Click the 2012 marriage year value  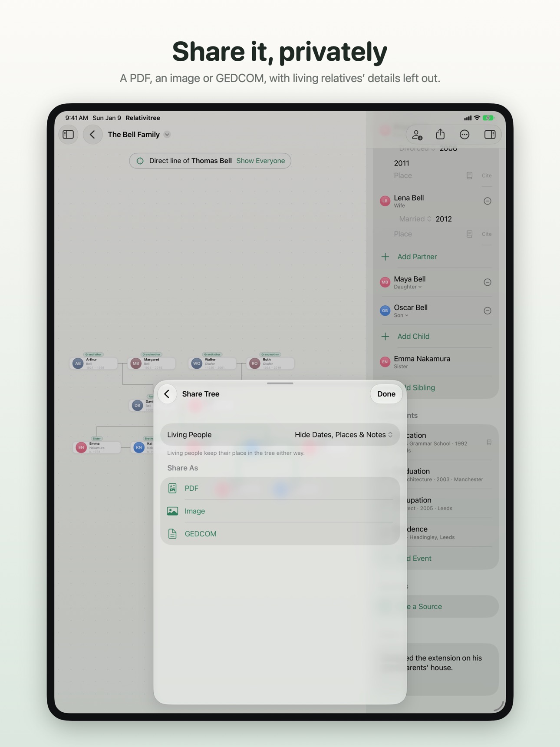tap(444, 219)
